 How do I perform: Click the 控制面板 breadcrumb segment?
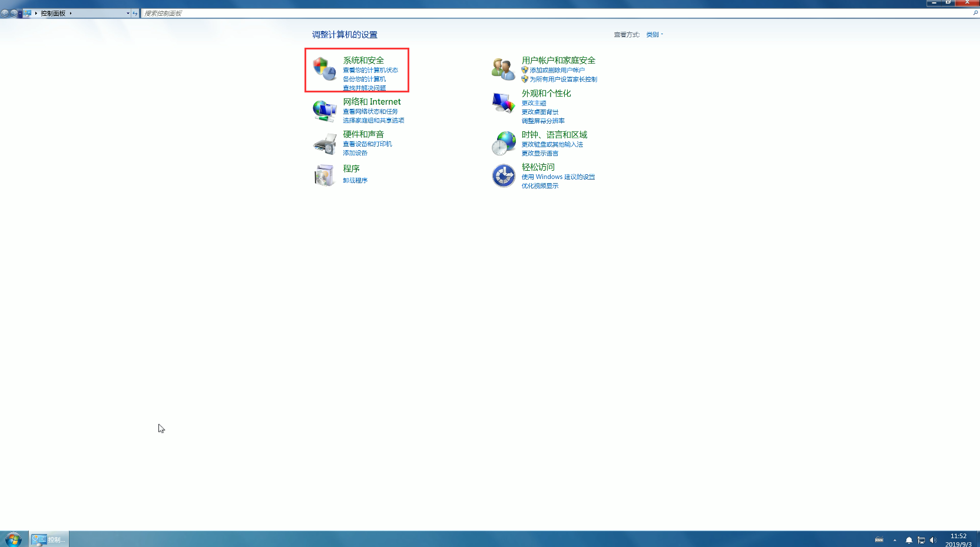click(53, 13)
